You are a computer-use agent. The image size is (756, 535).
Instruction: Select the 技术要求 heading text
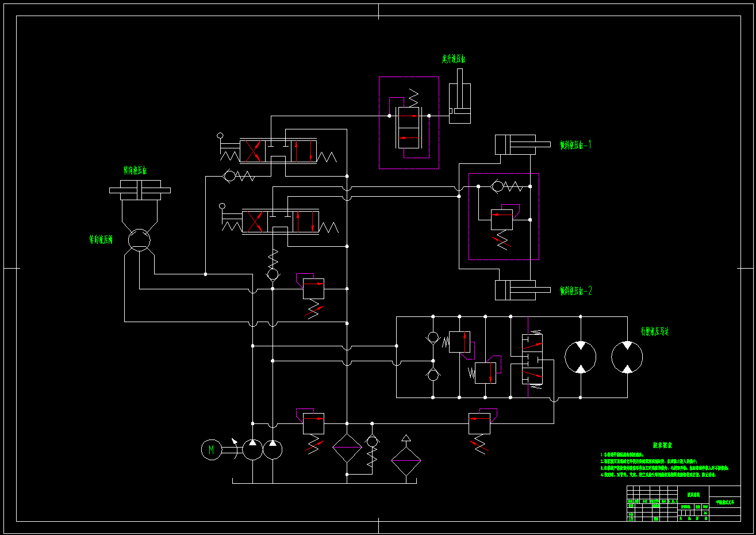(x=662, y=445)
